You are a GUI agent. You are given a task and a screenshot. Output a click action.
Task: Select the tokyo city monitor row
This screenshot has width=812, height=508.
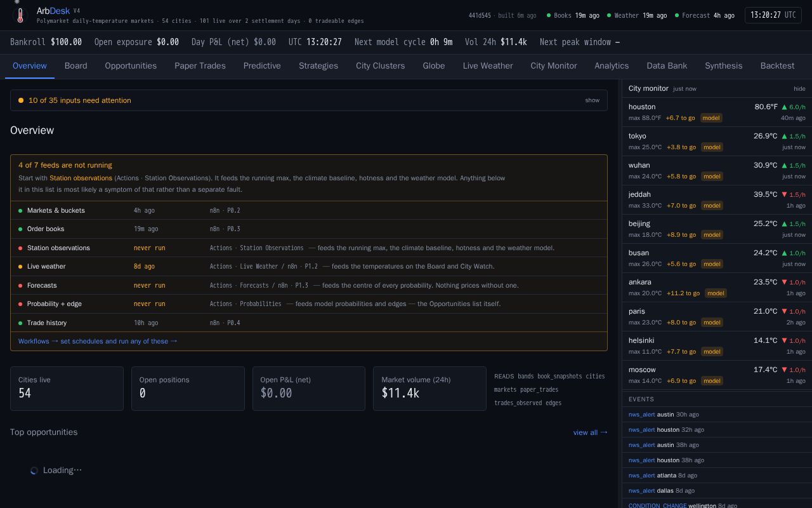click(717, 142)
